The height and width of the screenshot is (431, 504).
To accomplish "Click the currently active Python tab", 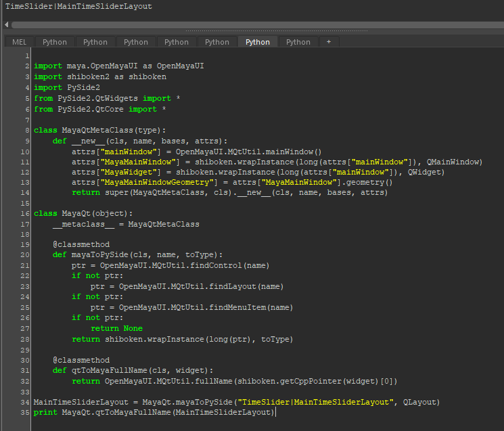I will click(258, 42).
